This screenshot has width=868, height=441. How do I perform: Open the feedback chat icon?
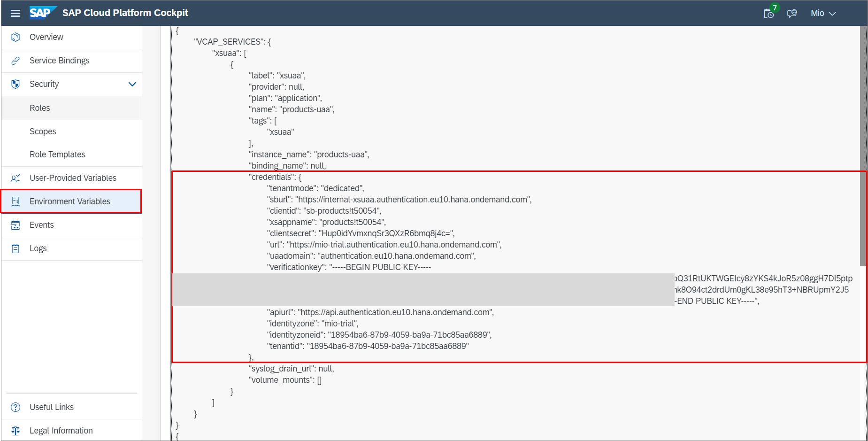point(792,13)
